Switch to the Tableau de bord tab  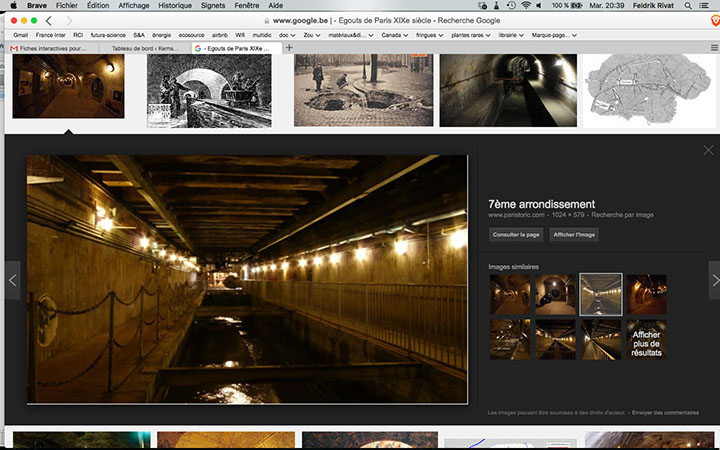point(144,47)
